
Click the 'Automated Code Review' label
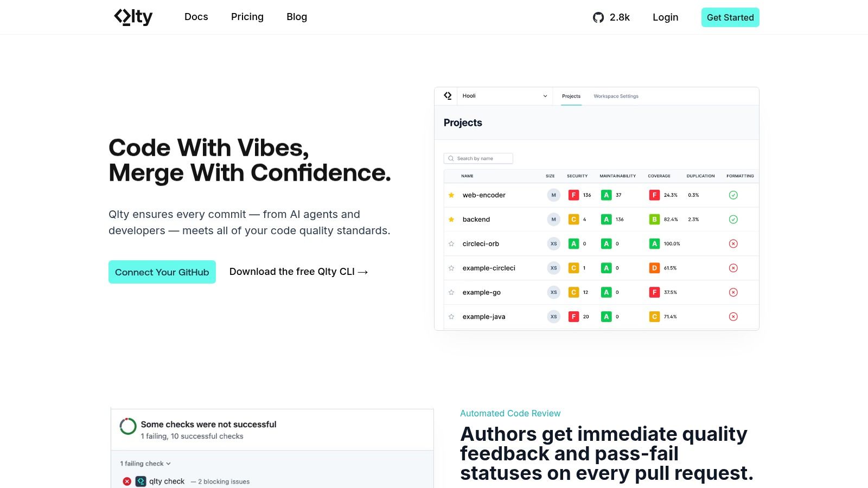[x=510, y=413]
